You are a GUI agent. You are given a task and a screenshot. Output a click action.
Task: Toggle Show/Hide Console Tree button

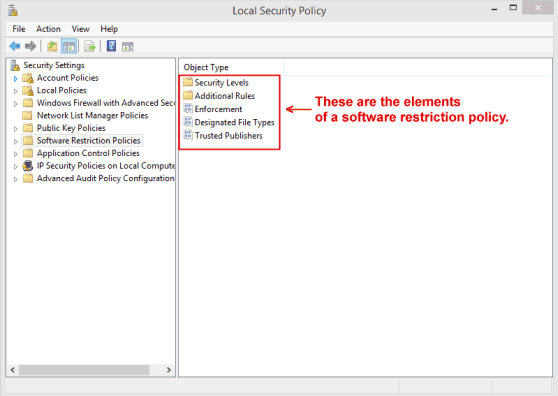(69, 46)
